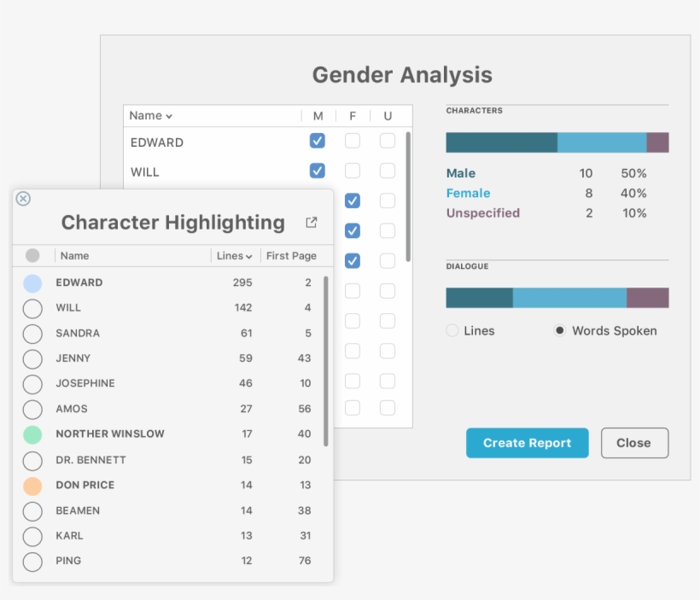Click EDWARD's blue highlight swatch
The image size is (700, 600).
pos(32,283)
